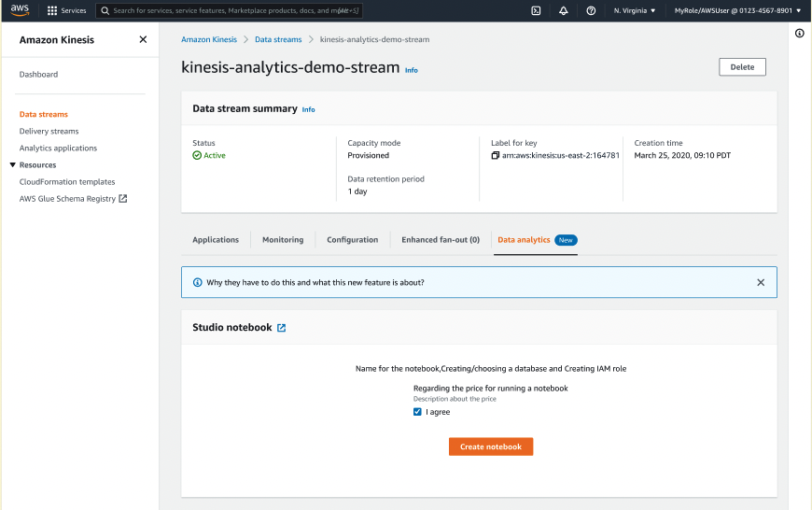Dismiss the info banner with X
This screenshot has height=510, width=812.
(761, 282)
